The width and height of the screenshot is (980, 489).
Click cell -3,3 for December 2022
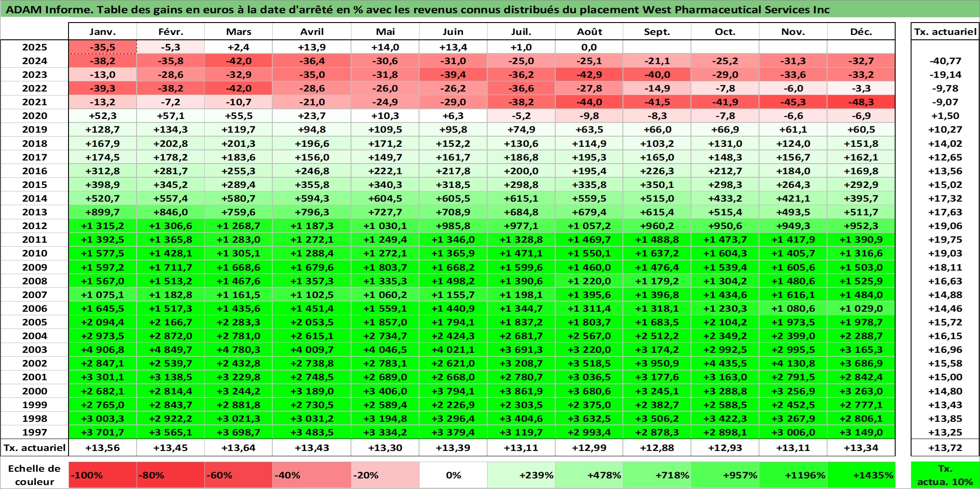[861, 88]
